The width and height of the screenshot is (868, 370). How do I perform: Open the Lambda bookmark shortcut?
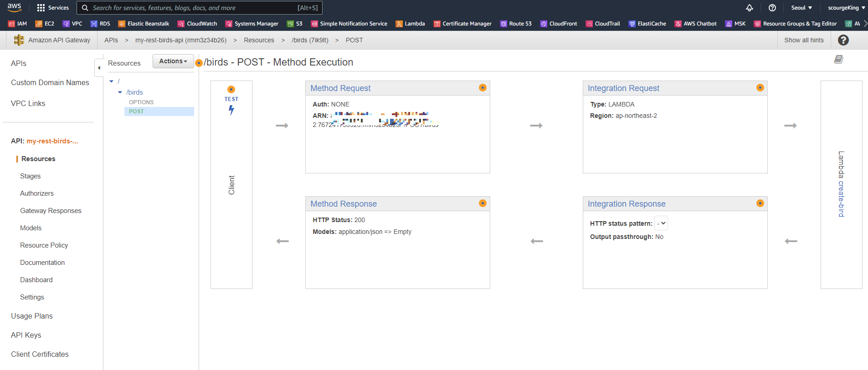pos(411,24)
